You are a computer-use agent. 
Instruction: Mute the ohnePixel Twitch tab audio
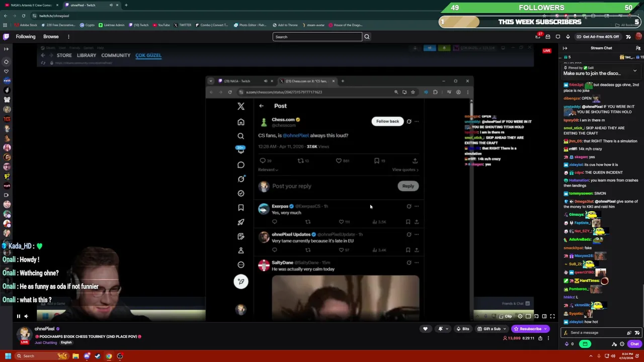(x=110, y=5)
